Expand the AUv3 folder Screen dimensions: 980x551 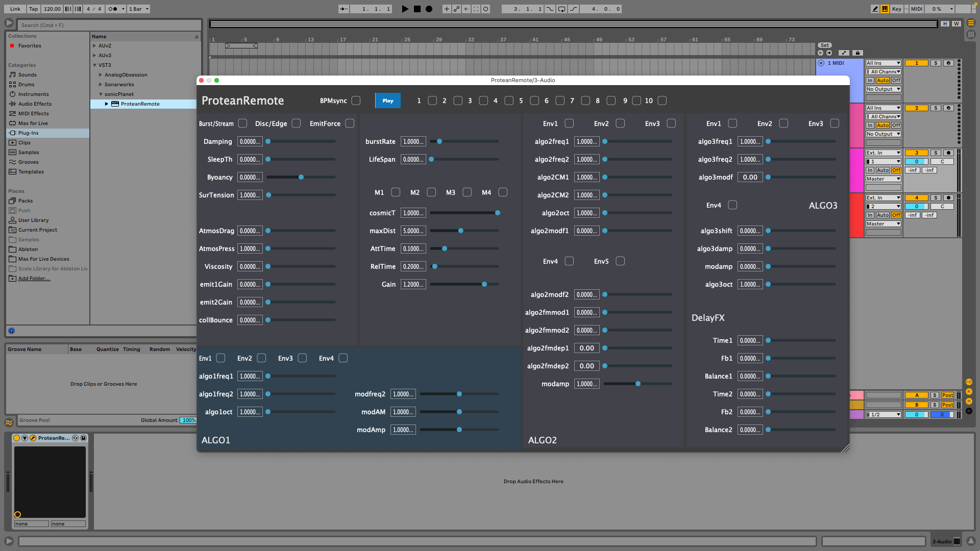coord(94,56)
